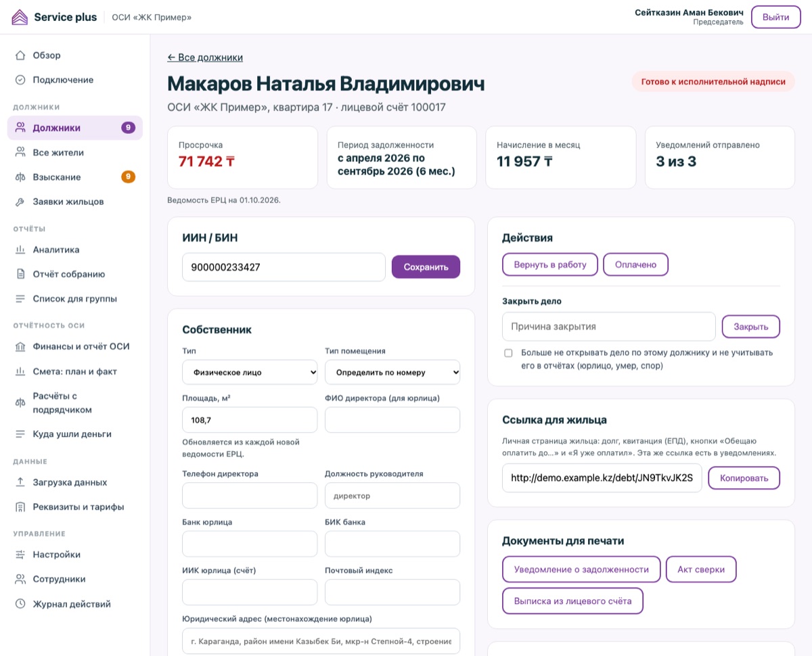Click the bank icon beside Финансы и отчёт ОСИ

[x=20, y=347]
